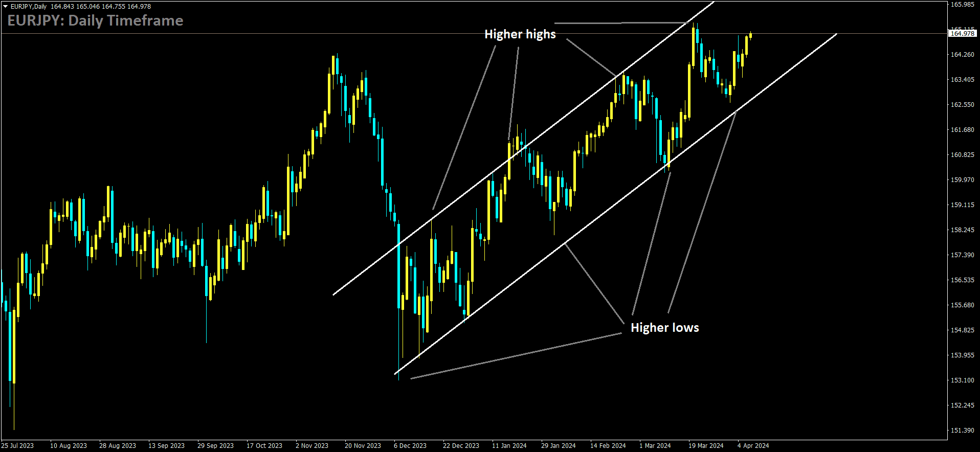Screen dimensions: 980x452
Task: Click the 20 Nov 2023 date label
Action: 363,446
